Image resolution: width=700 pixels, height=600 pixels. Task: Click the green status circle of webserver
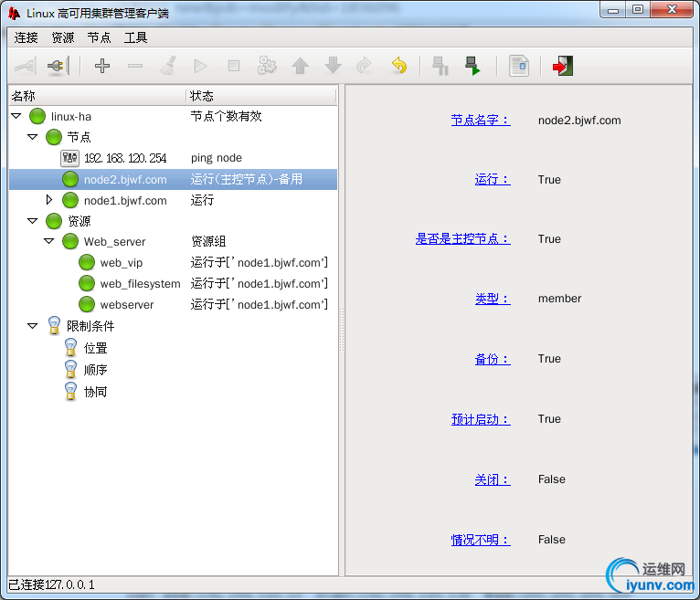(87, 304)
